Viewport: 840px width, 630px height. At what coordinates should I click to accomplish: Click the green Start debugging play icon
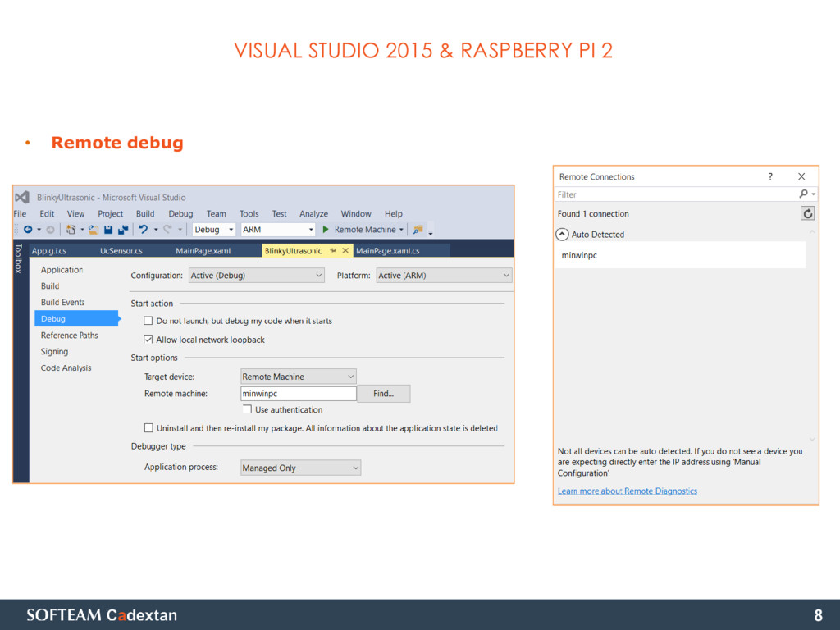click(x=325, y=230)
